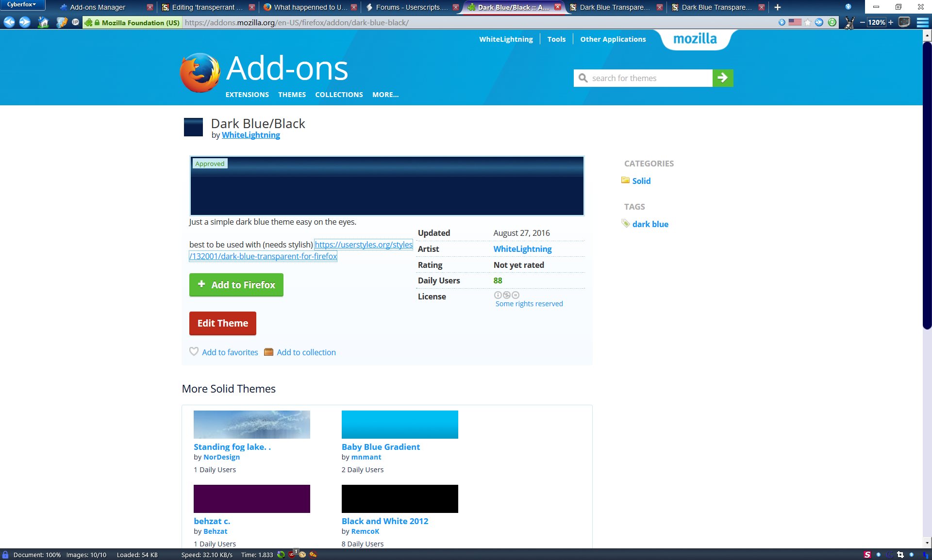Viewport: 932px width, 560px height.
Task: Click the Stylish S icon in status bar
Action: 867,555
